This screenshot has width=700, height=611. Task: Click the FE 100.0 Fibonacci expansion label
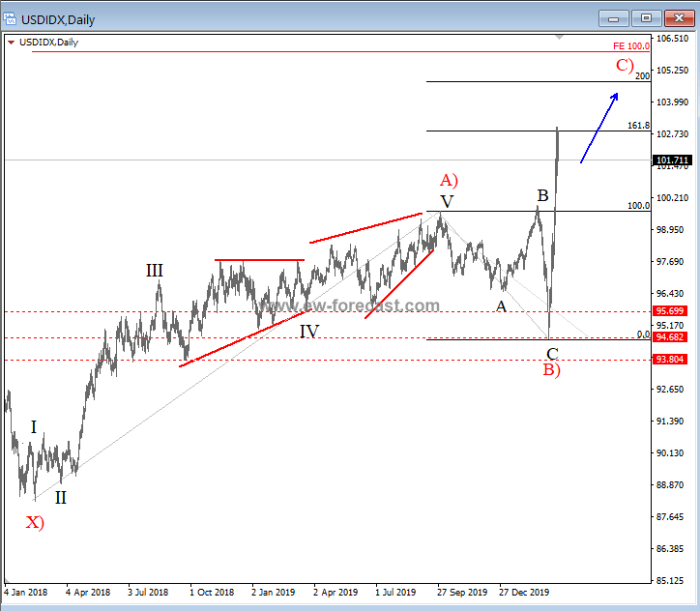click(630, 45)
